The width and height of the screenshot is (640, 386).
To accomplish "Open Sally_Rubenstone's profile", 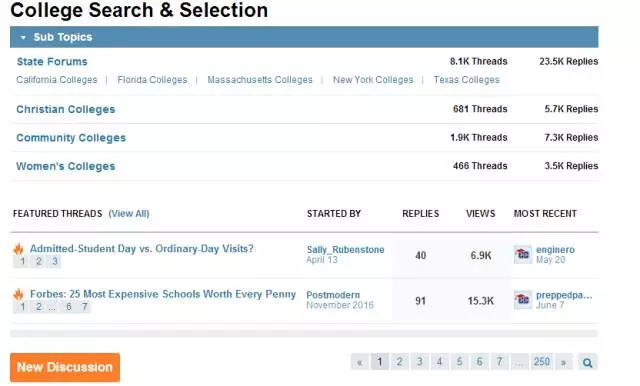I will tap(345, 249).
